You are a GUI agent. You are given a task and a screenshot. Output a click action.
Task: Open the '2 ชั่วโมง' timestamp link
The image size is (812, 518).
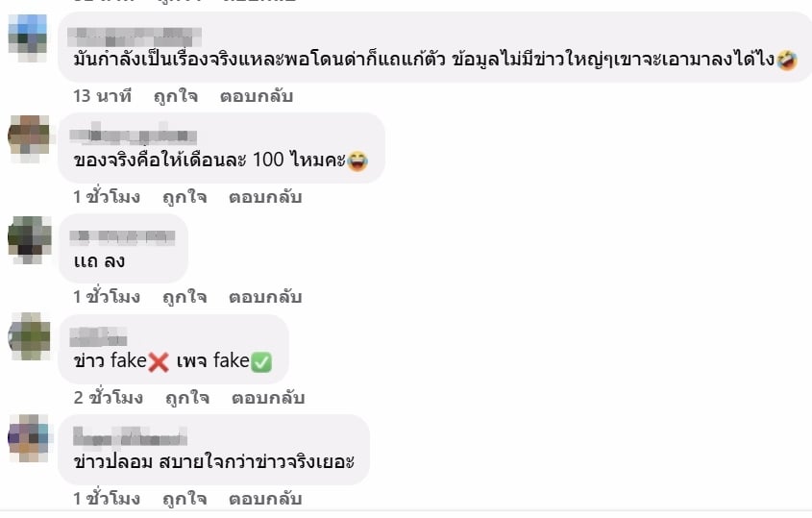pos(109,398)
